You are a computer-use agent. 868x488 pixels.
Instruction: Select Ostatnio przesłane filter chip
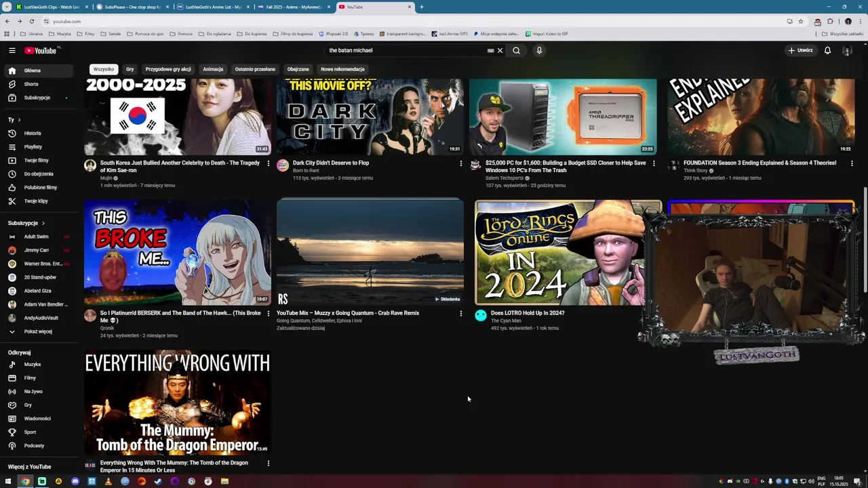coord(255,69)
